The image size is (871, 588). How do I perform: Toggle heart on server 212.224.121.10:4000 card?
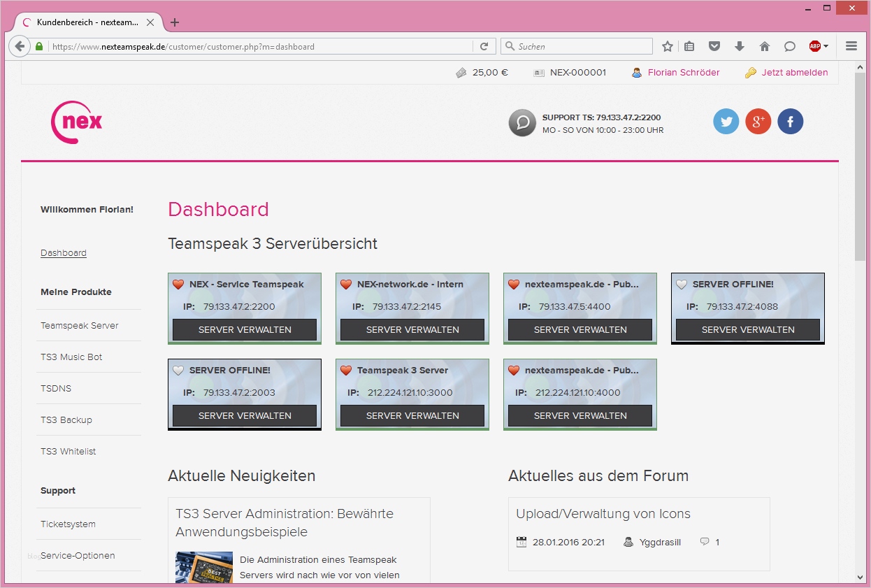point(514,371)
